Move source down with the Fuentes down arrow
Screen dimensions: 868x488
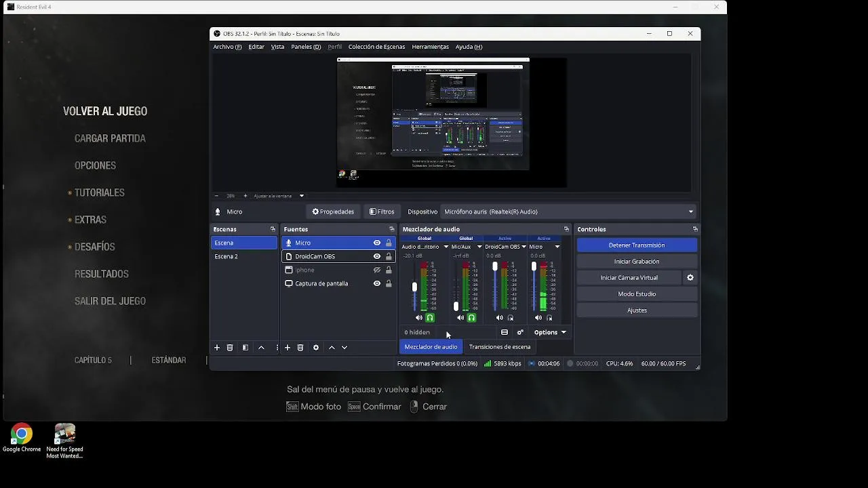tap(344, 348)
